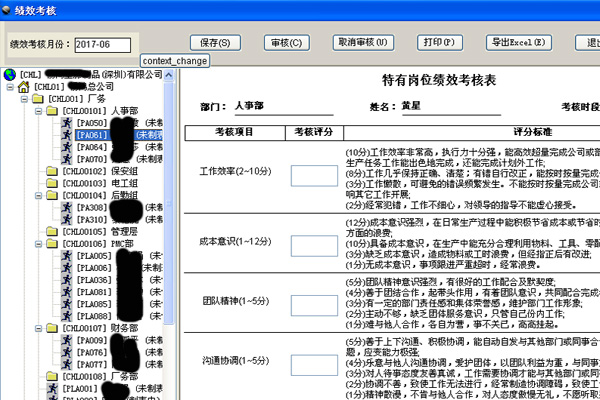600x400 pixels.
Task: Click person icon next to [PA050]
Action: coord(67,123)
